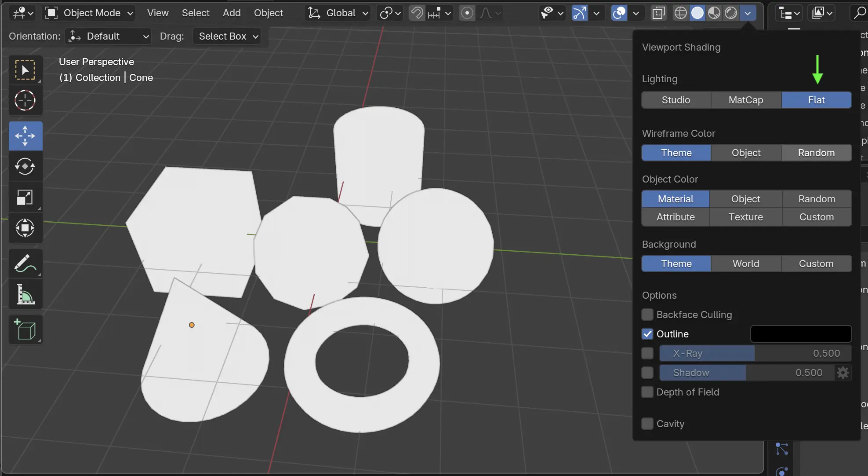Choose the Annotate pencil tool

click(x=25, y=264)
